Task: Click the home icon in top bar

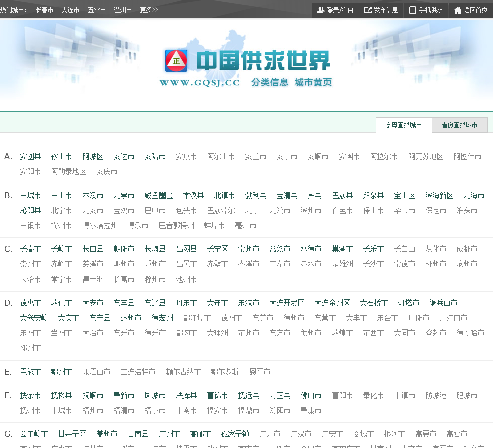Action: (457, 10)
